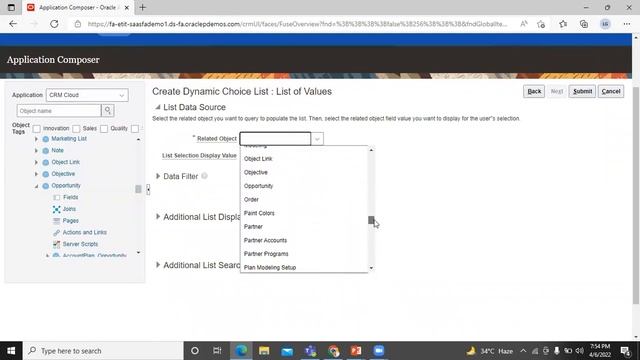The width and height of the screenshot is (640, 360).
Task: Open PowerPoint from the taskbar
Action: [x=356, y=351]
